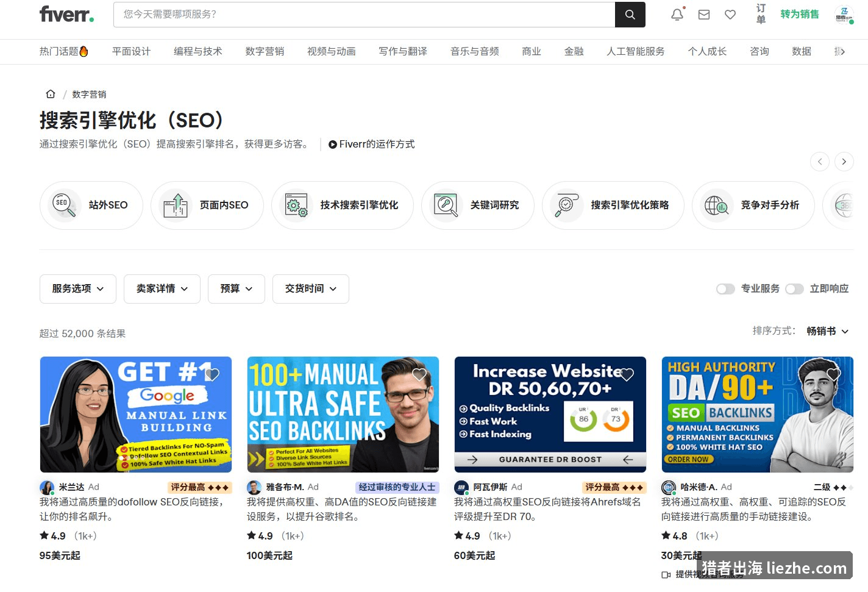Click 金融 category menu item

574,51
